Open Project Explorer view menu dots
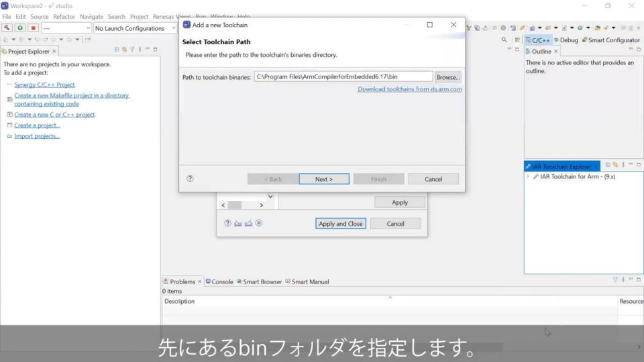 tap(140, 49)
